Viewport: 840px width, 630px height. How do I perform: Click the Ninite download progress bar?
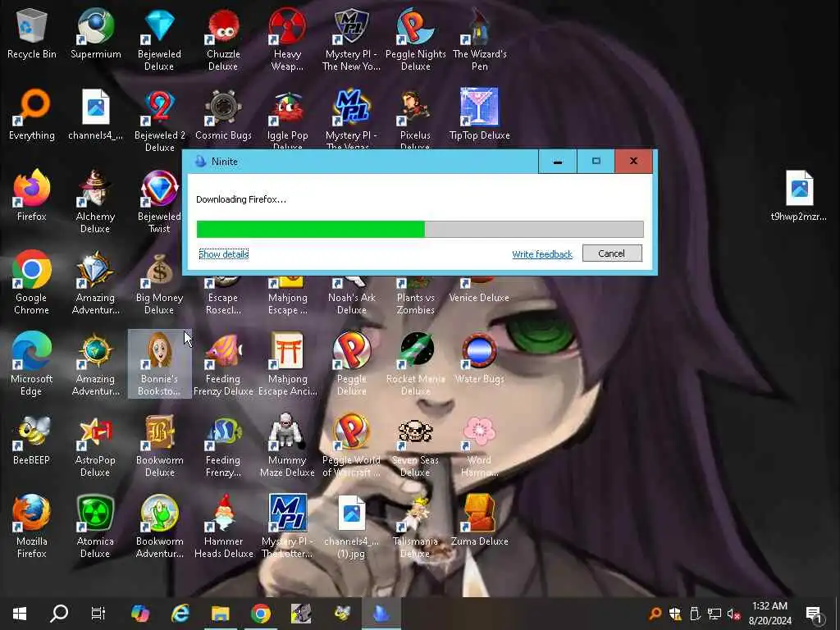coord(420,230)
